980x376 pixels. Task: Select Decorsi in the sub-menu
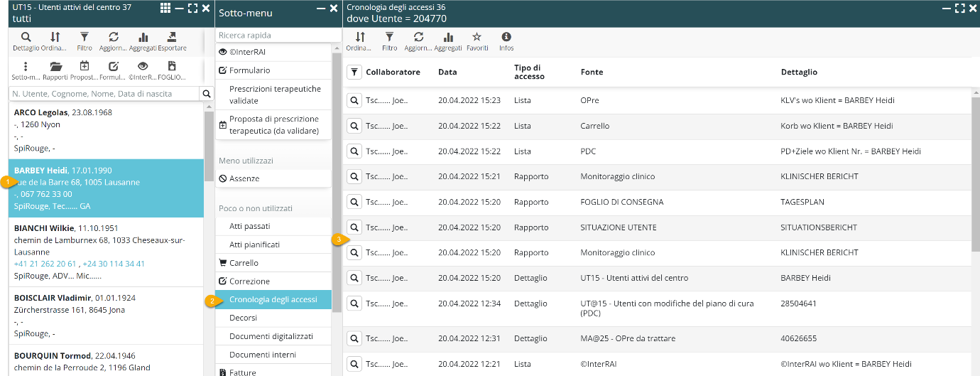(x=243, y=318)
